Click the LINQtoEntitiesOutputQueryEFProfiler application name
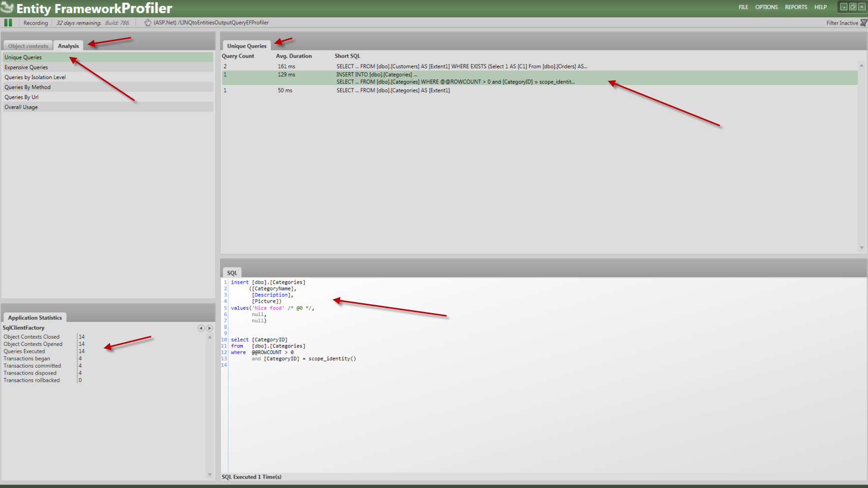 click(223, 23)
